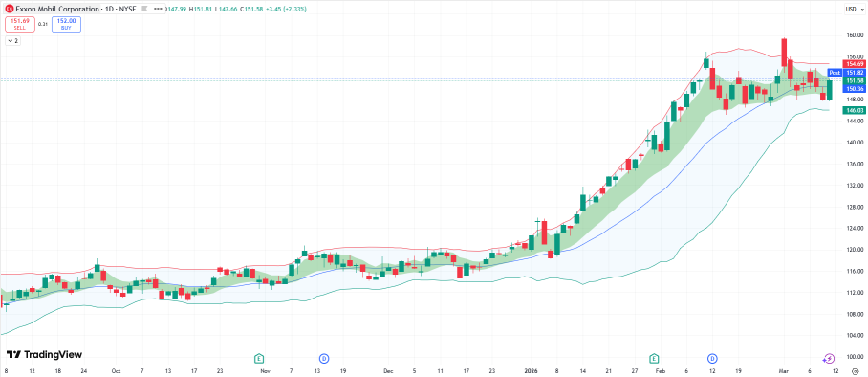Select the Exxon Mobil Corporation symbol title
868x377 pixels.
57,10
